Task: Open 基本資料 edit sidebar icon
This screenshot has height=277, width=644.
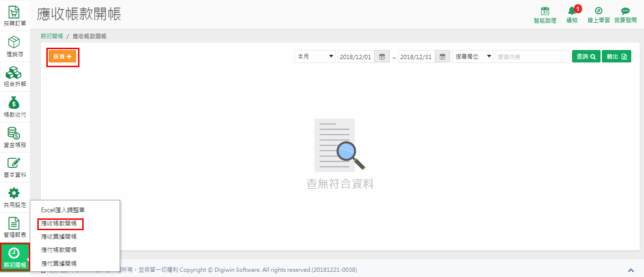Action: pyautogui.click(x=15, y=167)
